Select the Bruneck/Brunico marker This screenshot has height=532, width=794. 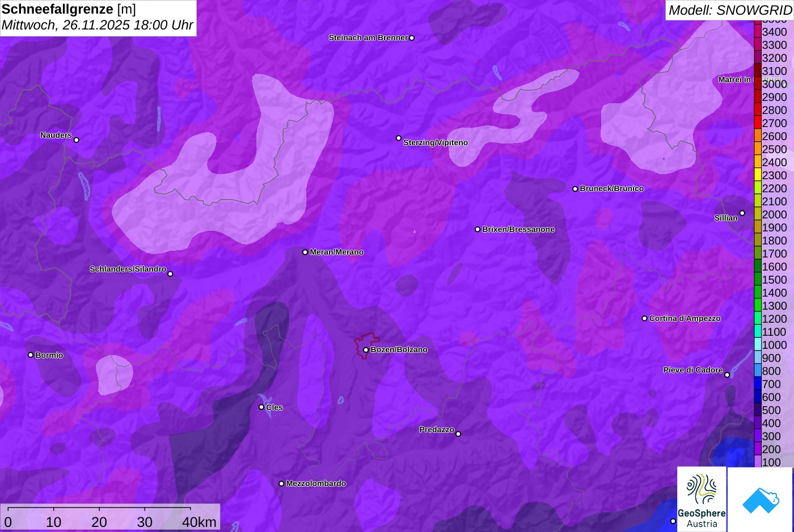coord(575,189)
